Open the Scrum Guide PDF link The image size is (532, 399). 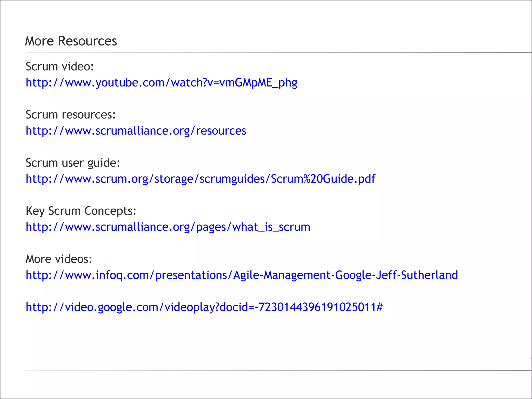click(x=200, y=179)
